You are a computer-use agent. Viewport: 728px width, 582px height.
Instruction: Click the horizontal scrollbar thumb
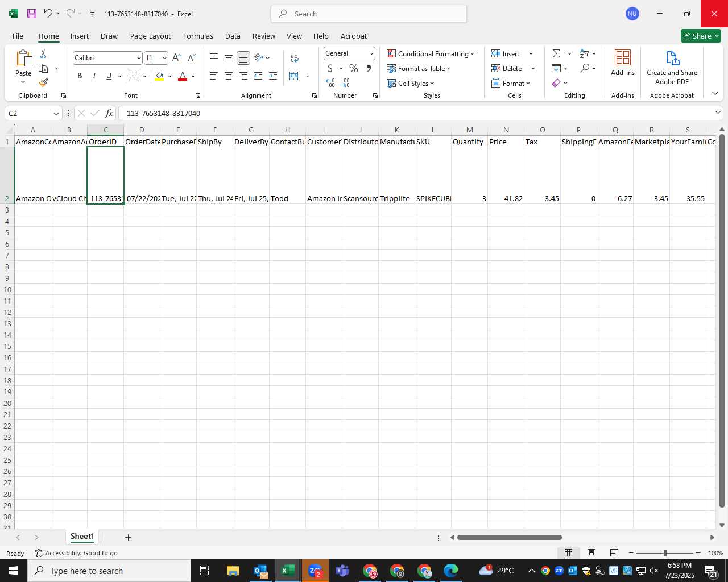[x=509, y=537]
